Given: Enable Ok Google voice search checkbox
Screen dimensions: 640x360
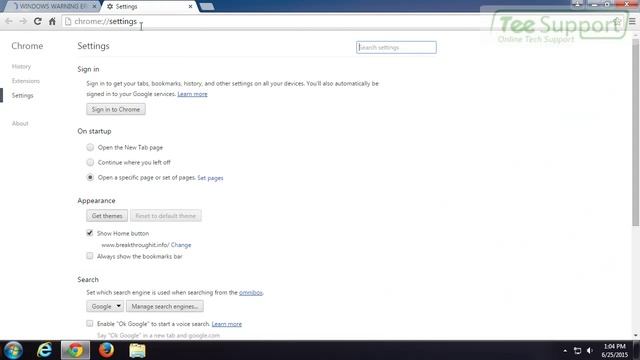Looking at the screenshot, I should click(x=90, y=324).
